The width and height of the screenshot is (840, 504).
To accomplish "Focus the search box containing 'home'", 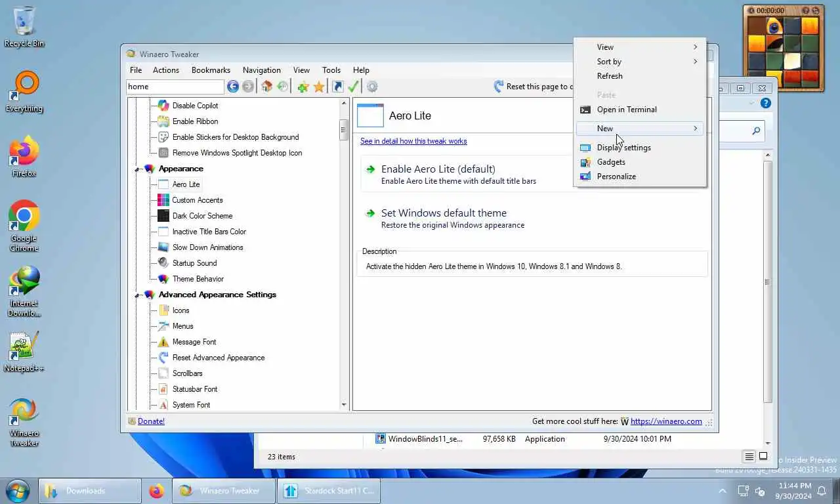I will click(x=175, y=87).
